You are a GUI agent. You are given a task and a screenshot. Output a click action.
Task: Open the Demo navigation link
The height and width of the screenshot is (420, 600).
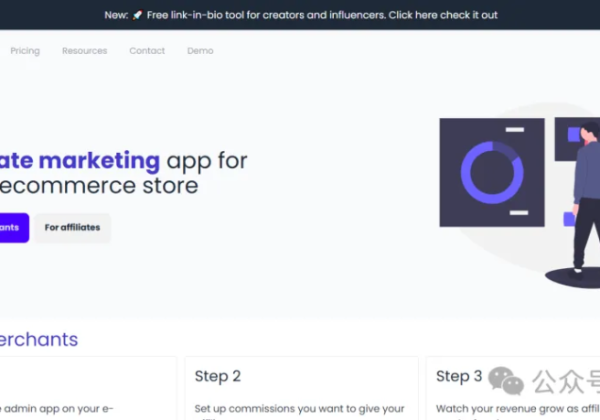[200, 51]
